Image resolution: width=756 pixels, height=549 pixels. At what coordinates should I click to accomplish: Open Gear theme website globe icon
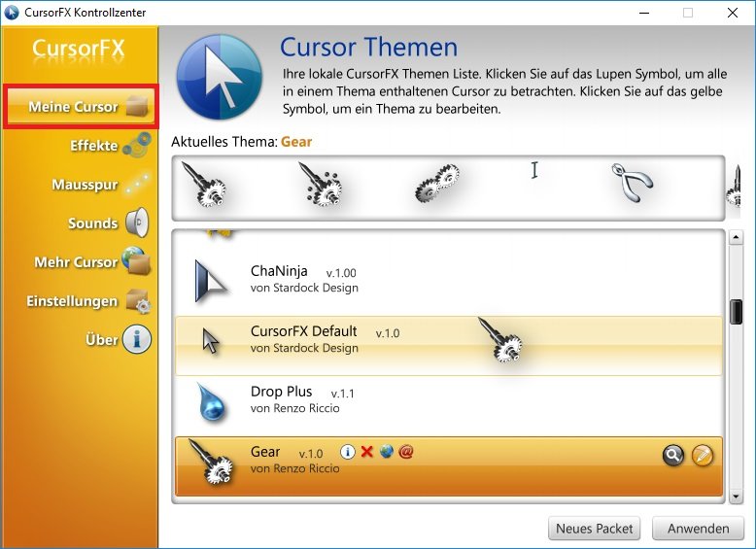tap(387, 451)
